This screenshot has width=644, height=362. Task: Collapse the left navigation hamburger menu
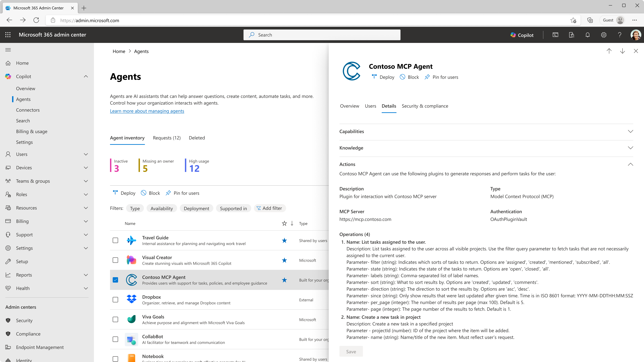[x=8, y=50]
